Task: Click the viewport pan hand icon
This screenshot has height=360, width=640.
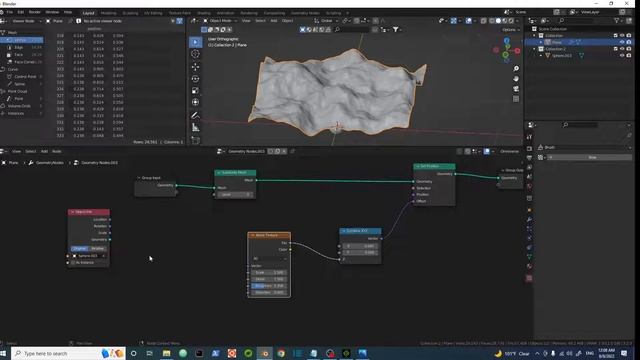Action: [516, 78]
